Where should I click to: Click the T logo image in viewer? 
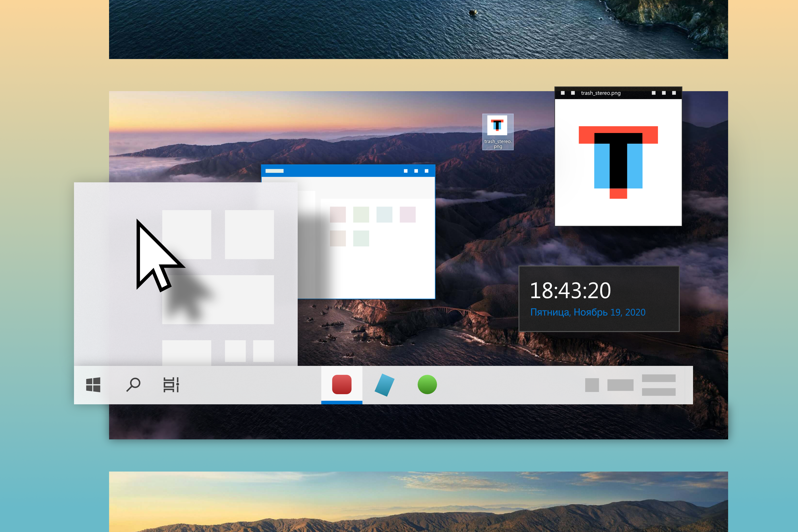pyautogui.click(x=618, y=162)
